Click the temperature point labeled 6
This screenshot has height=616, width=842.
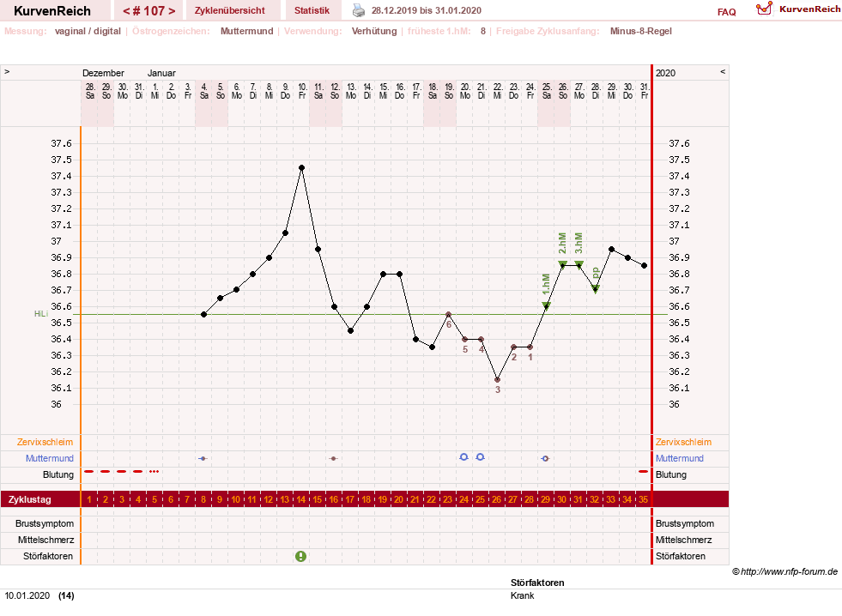448,315
